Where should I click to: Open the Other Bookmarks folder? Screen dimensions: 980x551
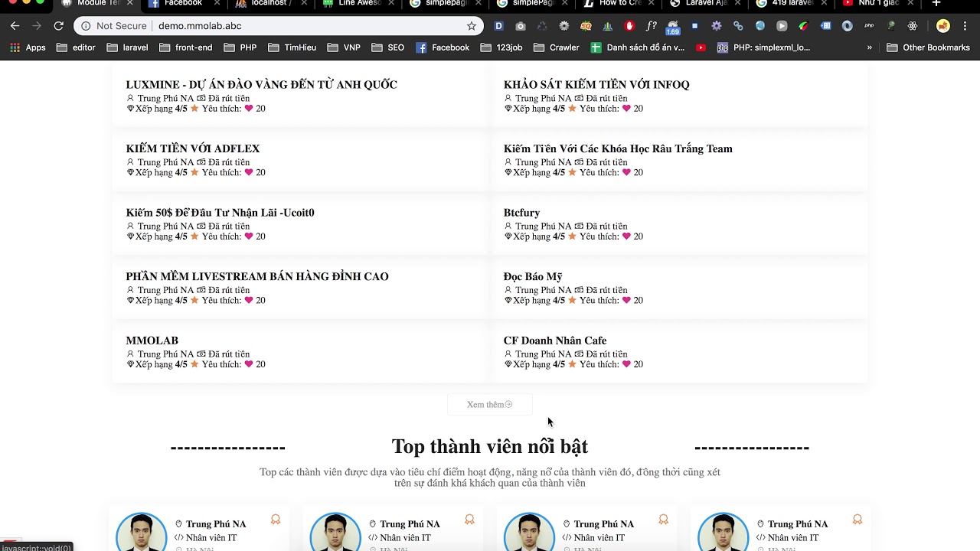pyautogui.click(x=929, y=47)
